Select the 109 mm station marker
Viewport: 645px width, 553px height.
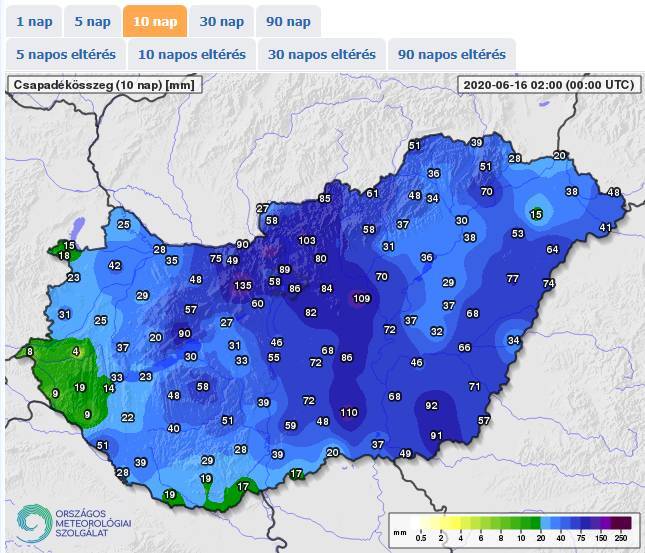click(362, 298)
